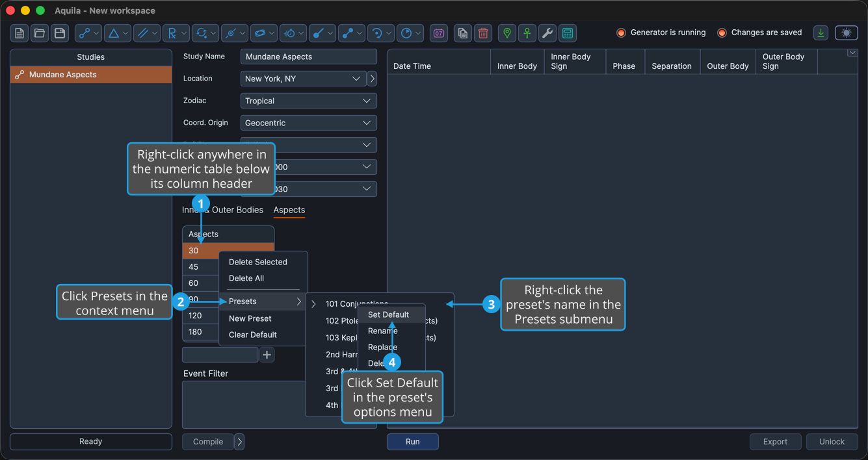The height and width of the screenshot is (460, 868).
Task: Click the green ankh icon
Action: (527, 33)
